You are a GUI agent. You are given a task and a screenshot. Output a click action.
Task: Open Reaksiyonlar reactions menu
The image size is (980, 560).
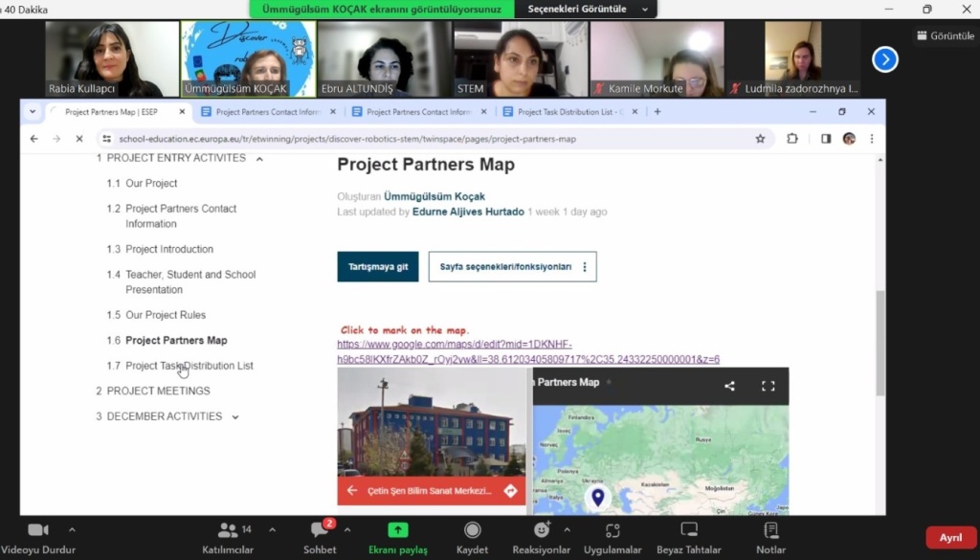tap(543, 530)
